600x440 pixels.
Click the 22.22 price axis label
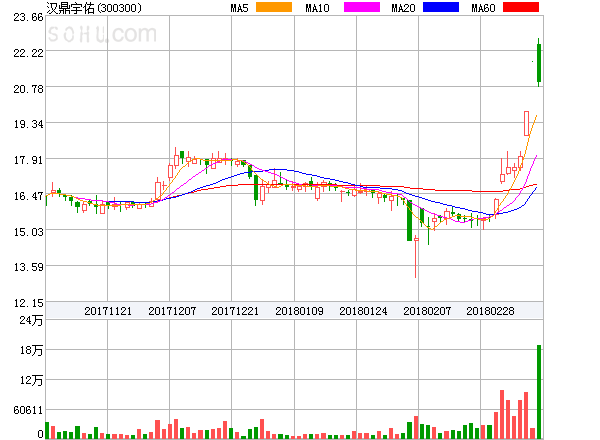pyautogui.click(x=28, y=53)
